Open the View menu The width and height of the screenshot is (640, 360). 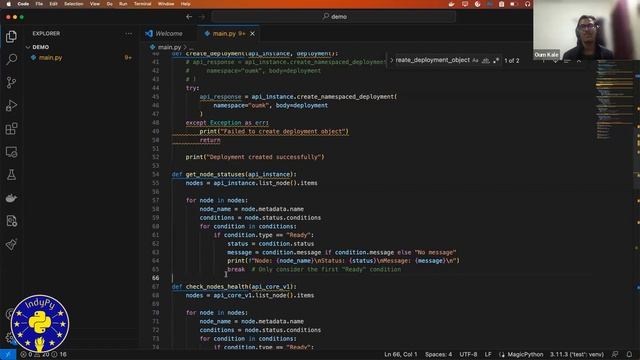(x=95, y=4)
